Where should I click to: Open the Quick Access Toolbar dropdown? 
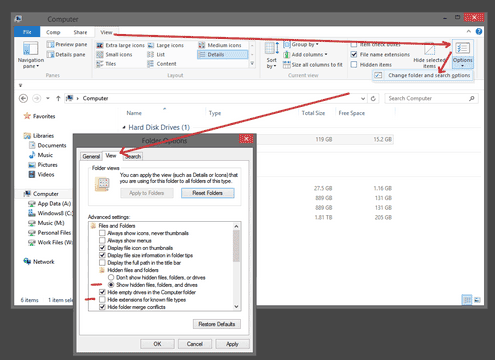coord(20,85)
